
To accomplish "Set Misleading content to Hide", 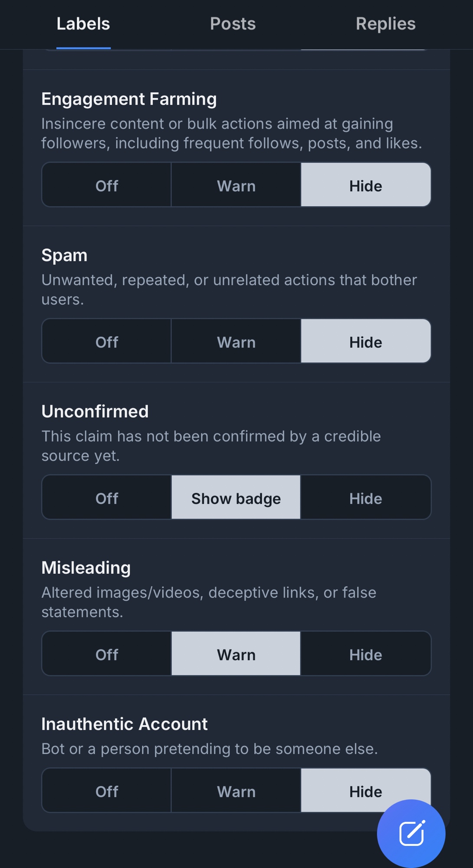I will 366,654.
